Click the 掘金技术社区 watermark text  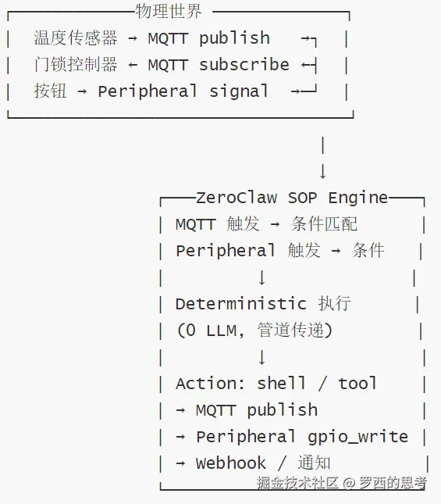297,482
